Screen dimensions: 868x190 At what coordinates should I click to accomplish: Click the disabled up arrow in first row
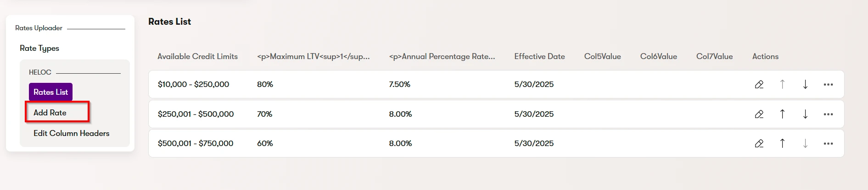pyautogui.click(x=782, y=84)
